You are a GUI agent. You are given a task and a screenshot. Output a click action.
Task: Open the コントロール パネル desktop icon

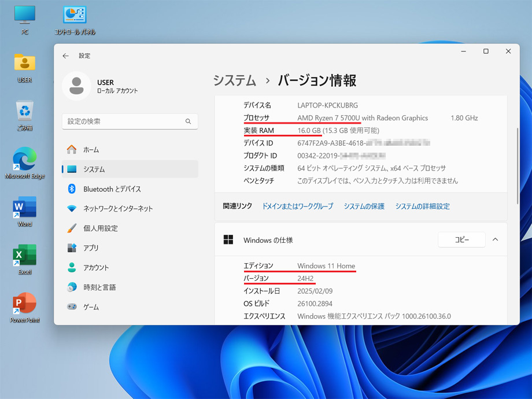pyautogui.click(x=75, y=20)
